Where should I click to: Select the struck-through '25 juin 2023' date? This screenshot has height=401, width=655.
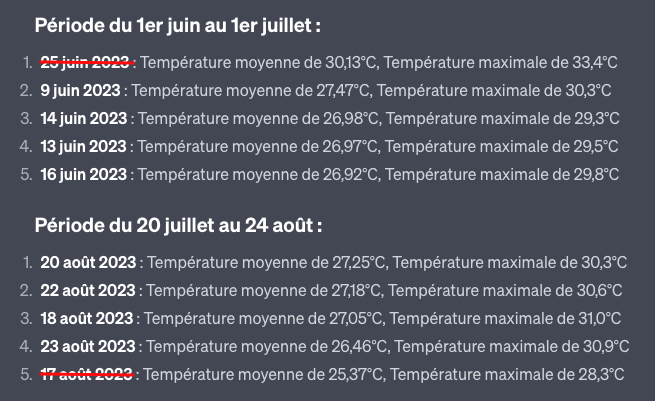(x=87, y=63)
